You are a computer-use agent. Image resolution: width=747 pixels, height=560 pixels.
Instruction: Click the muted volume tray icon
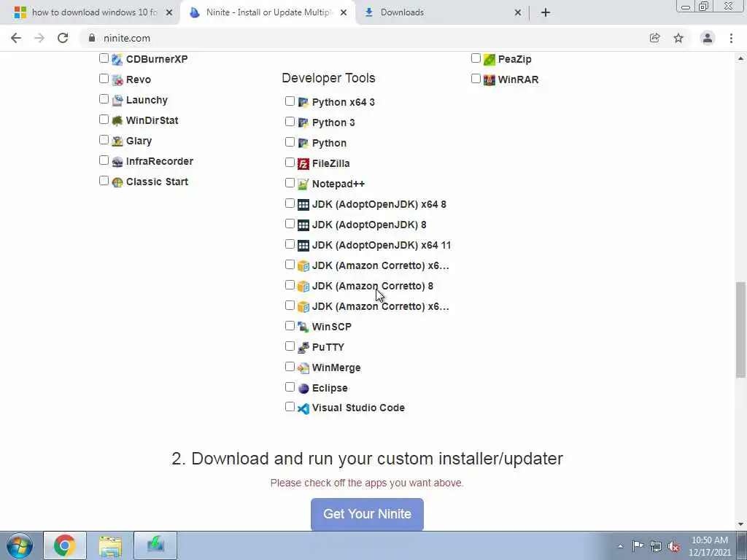pos(673,546)
